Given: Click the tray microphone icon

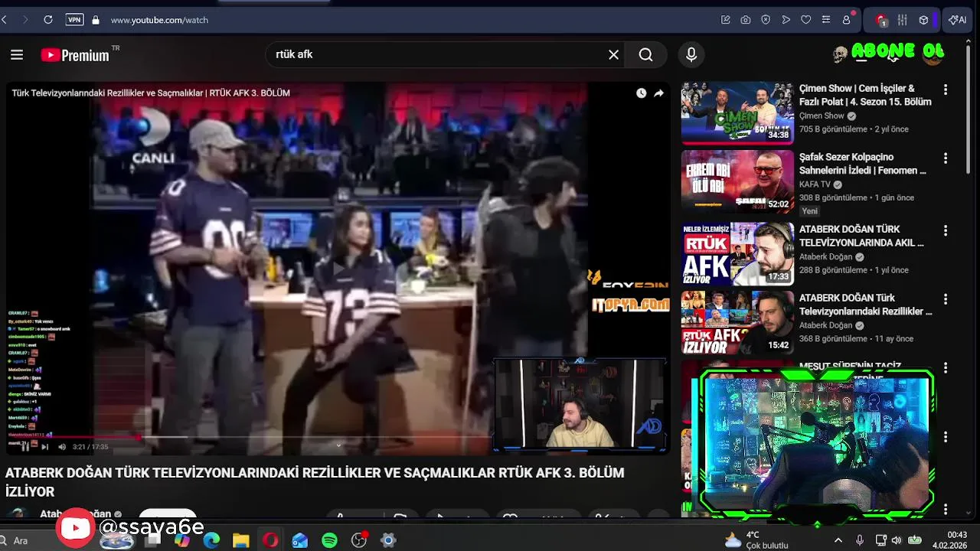Looking at the screenshot, I should [x=860, y=540].
